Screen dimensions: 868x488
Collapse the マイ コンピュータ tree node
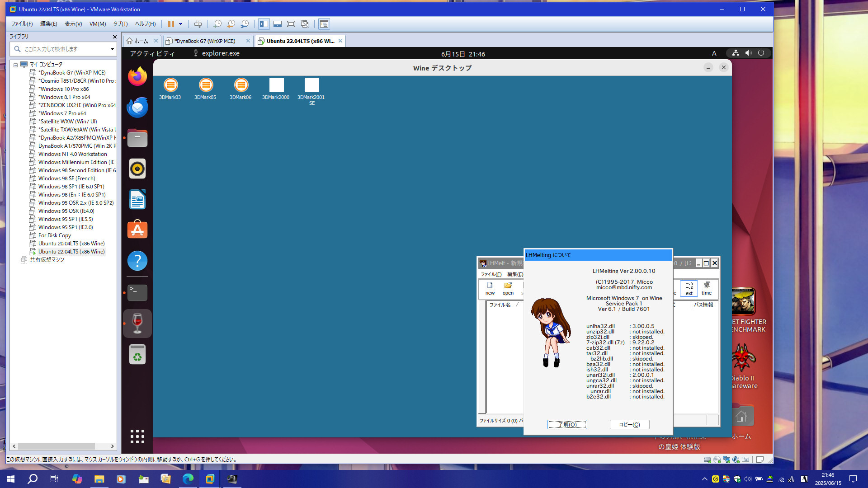tap(15, 65)
